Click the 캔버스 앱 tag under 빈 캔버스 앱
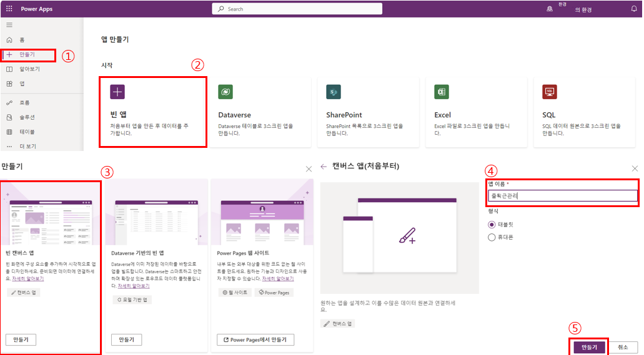Screen dimensions: 644x355 (x=23, y=293)
